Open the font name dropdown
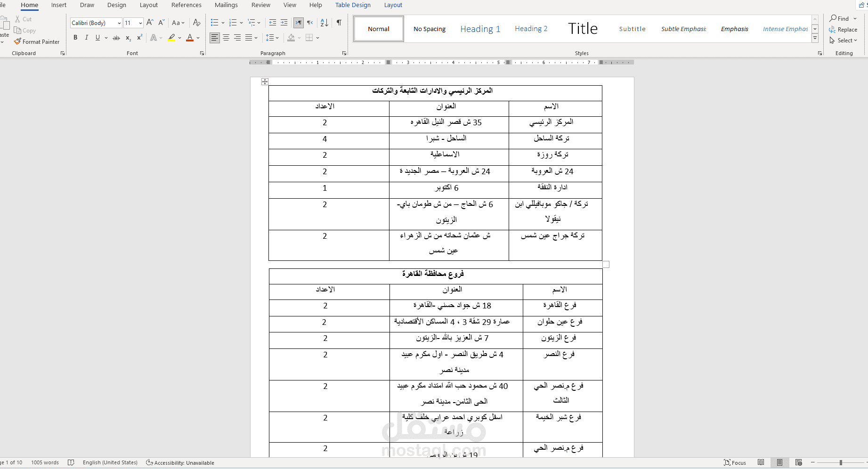Image resolution: width=868 pixels, height=469 pixels. click(119, 23)
